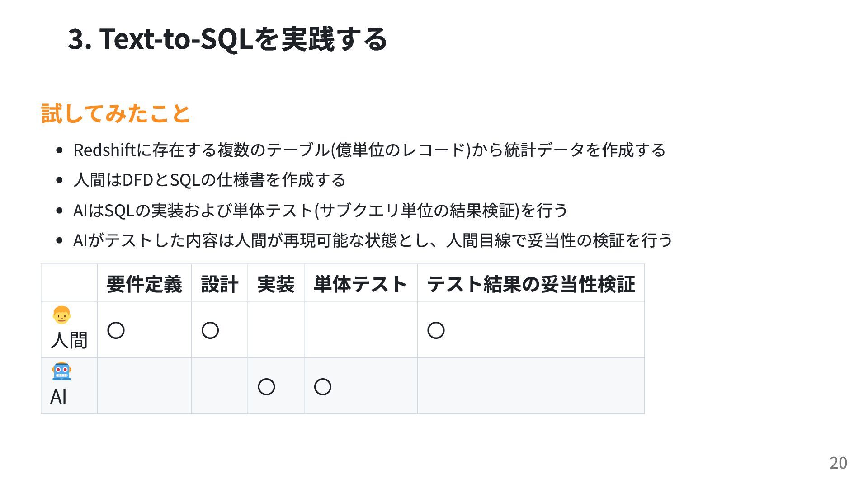Click the circle under 実装 in AI row
The image size is (868, 488).
point(266,387)
